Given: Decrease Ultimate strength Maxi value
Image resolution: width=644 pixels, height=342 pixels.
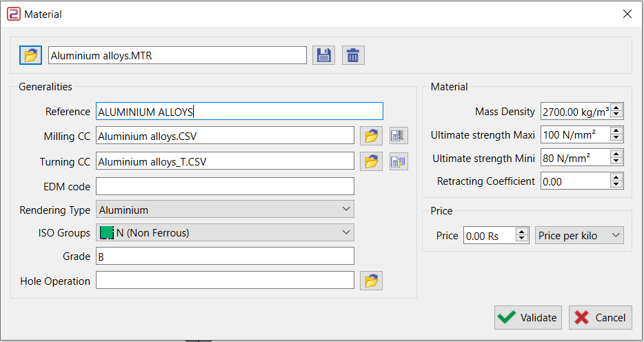Looking at the screenshot, I should click(616, 138).
